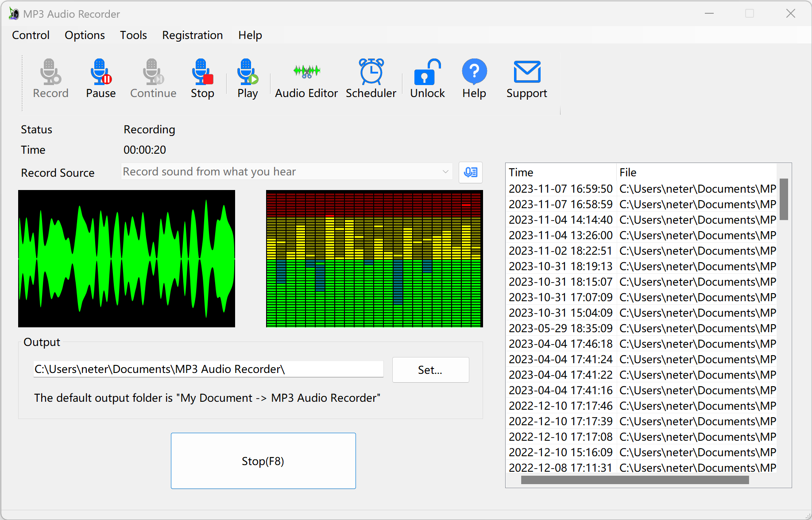Click the audio device settings icon beside Record Source
Screen dimensions: 812x520
[x=470, y=172]
